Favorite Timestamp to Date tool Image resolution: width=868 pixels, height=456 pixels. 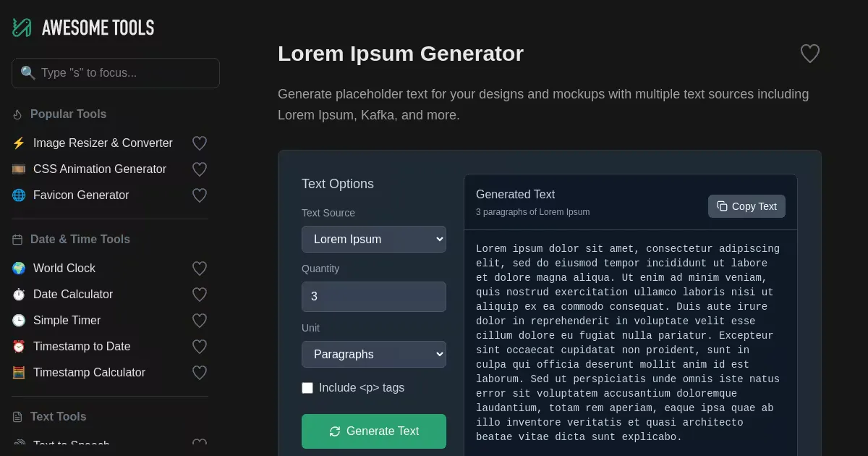[x=200, y=347]
